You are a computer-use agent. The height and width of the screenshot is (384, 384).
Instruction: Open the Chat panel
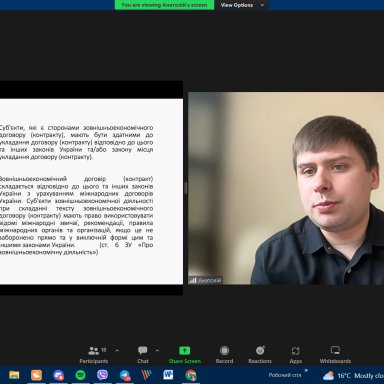pyautogui.click(x=143, y=355)
